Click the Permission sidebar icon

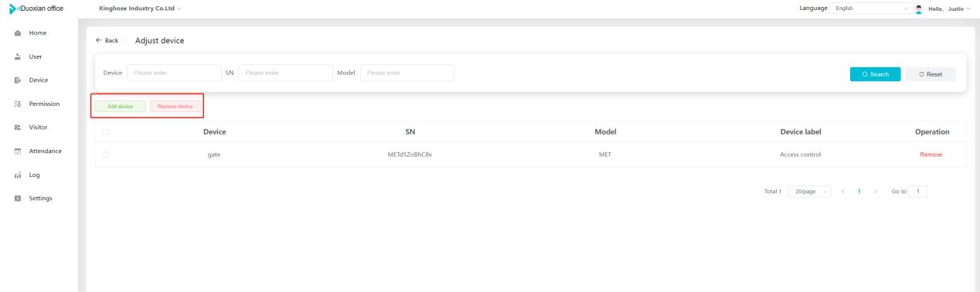click(17, 104)
